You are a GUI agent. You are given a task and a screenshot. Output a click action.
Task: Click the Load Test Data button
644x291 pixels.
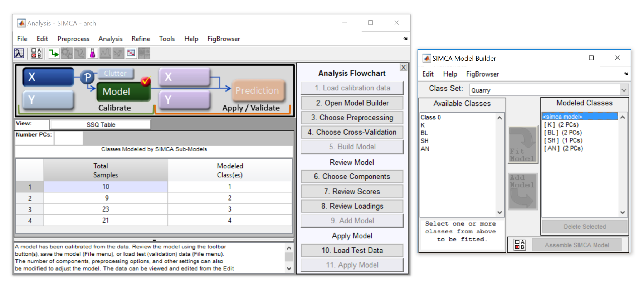352,250
